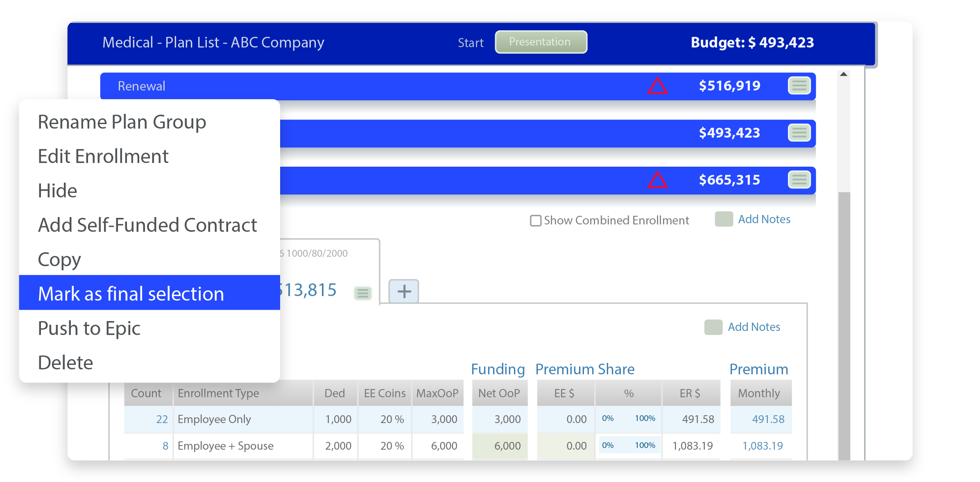This screenshot has height=482, width=980.
Task: Choose Add Self-Funded Contract
Action: coord(149,225)
